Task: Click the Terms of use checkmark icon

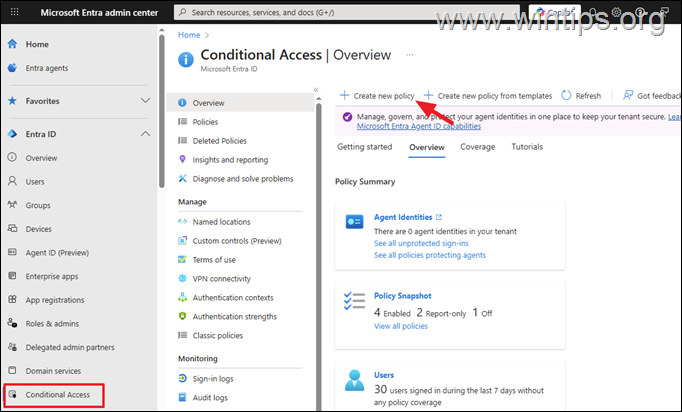Action: [182, 259]
